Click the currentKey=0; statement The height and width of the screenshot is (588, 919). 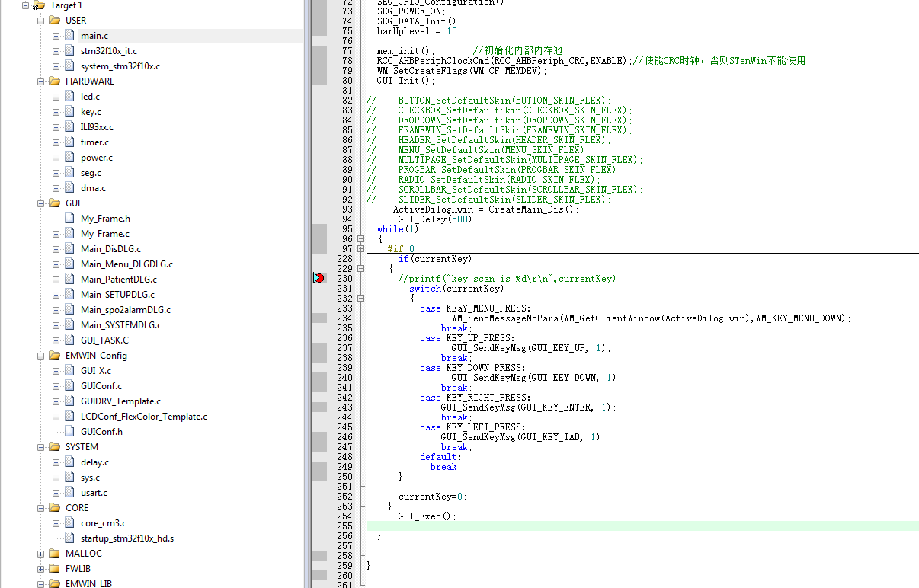[432, 497]
